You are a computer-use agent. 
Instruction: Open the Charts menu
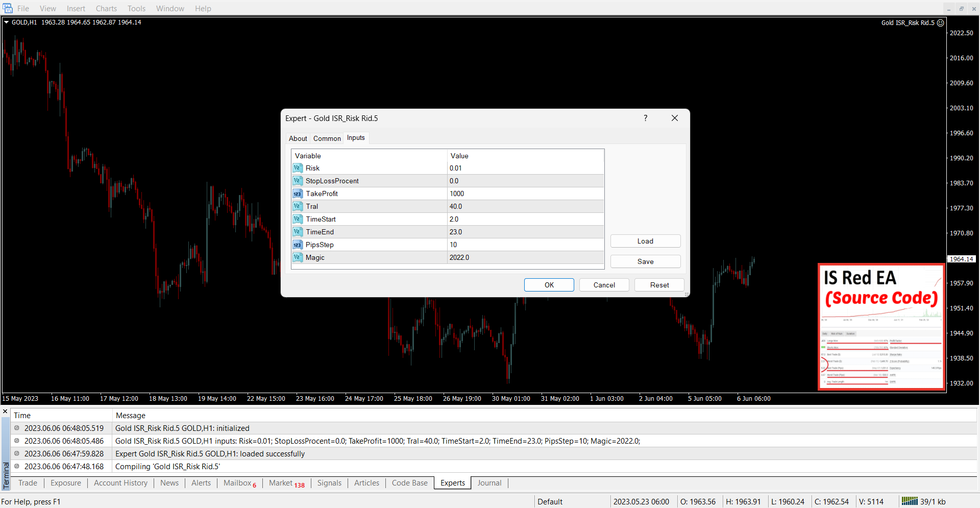tap(106, 8)
